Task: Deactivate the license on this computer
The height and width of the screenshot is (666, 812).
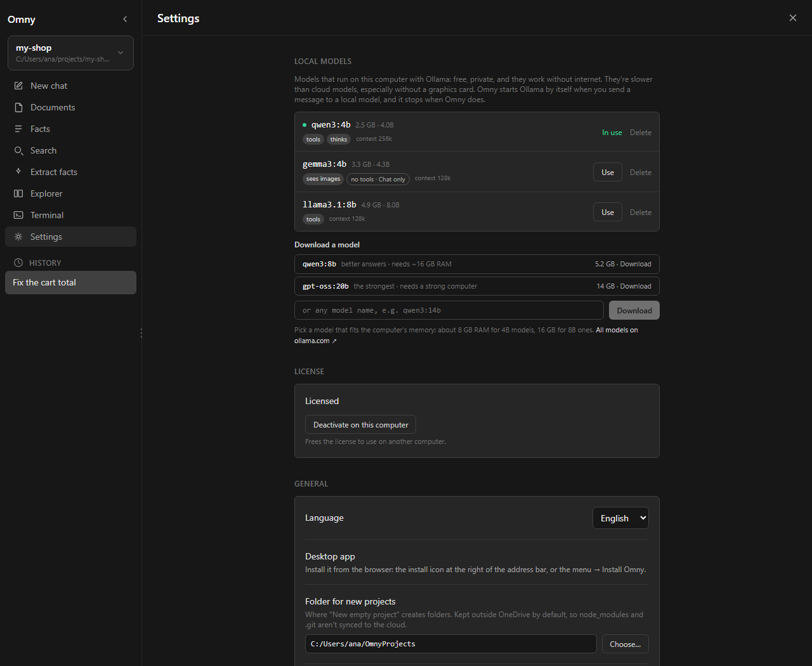Action: click(x=360, y=425)
